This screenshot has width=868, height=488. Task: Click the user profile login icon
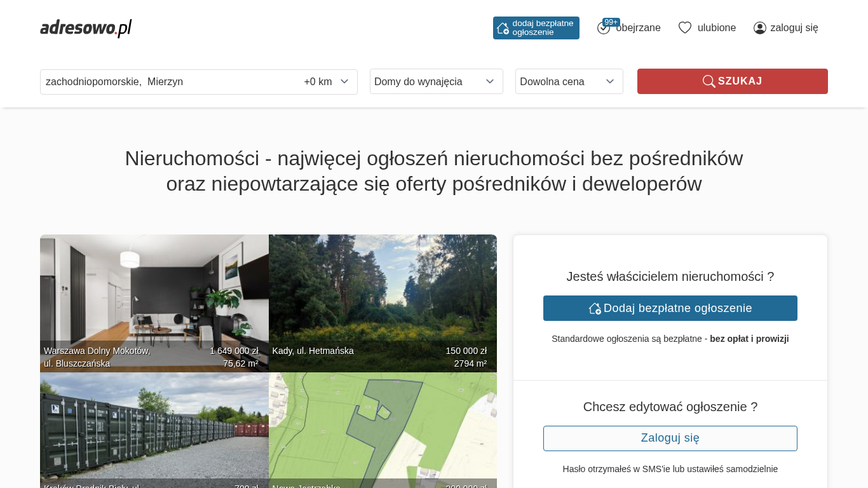pyautogui.click(x=760, y=28)
